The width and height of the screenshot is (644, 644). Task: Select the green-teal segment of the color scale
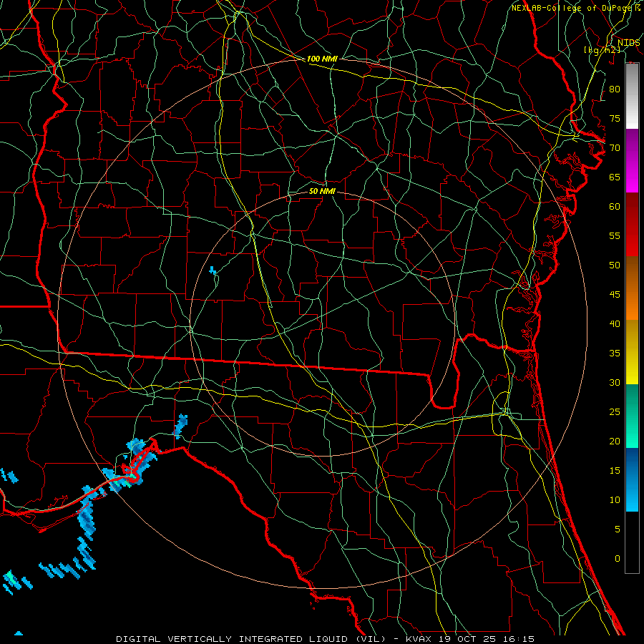tap(632, 416)
